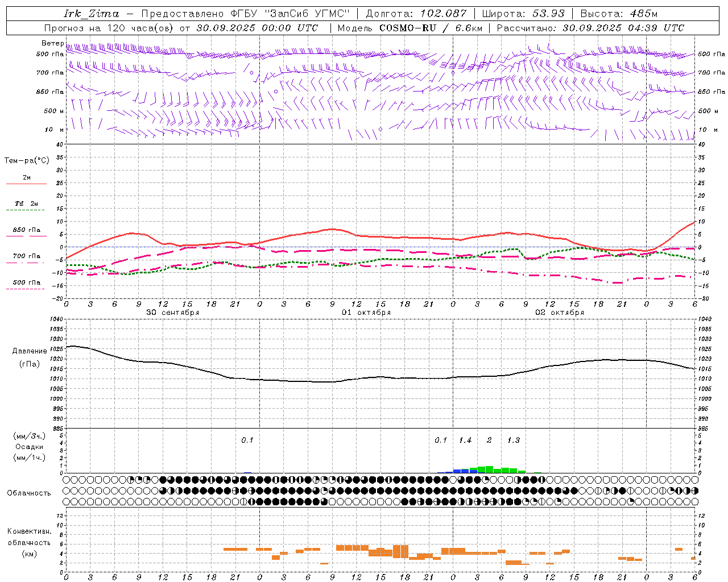
Task: Select the forecast start text 30.09.2025 00:00 UTC
Action: 258,28
